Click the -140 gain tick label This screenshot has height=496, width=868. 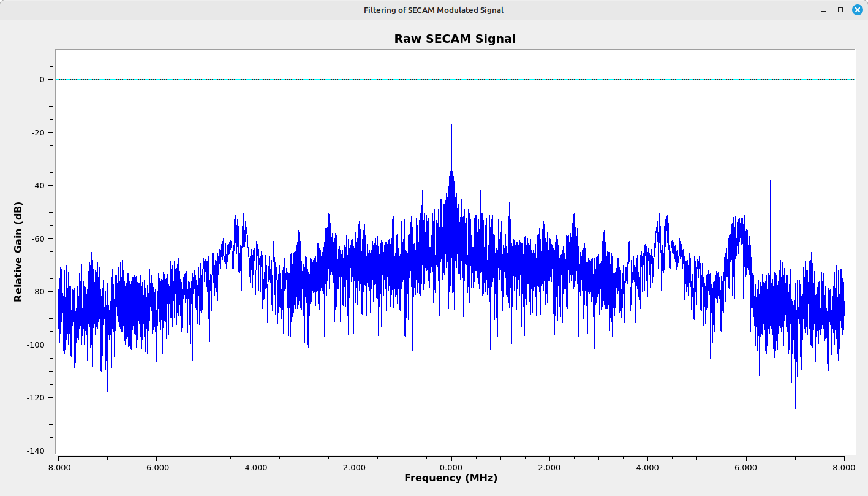click(36, 451)
